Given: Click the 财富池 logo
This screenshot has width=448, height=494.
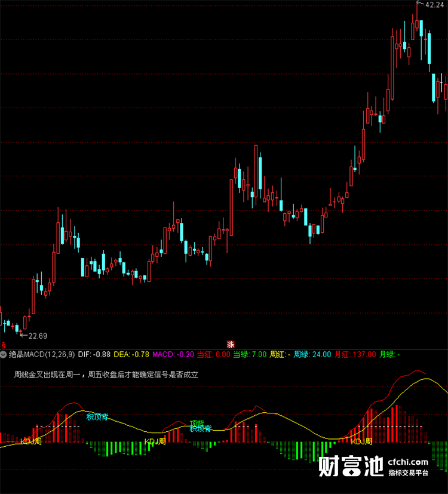Looking at the screenshot, I should (x=351, y=467).
